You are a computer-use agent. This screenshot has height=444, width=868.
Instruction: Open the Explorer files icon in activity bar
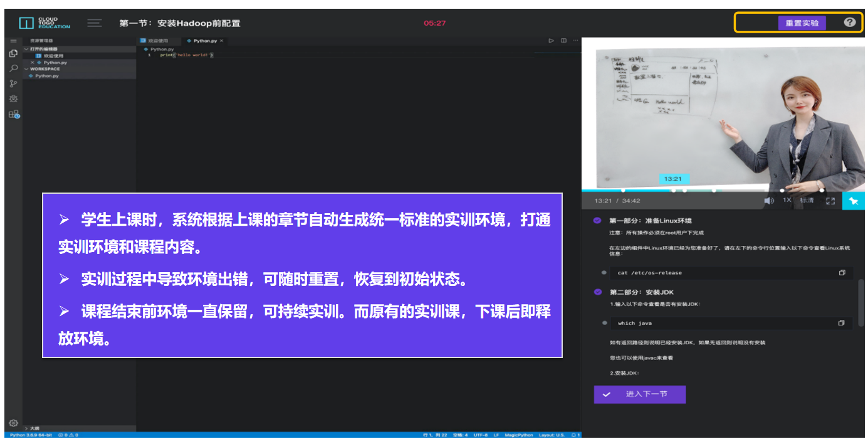tap(13, 54)
